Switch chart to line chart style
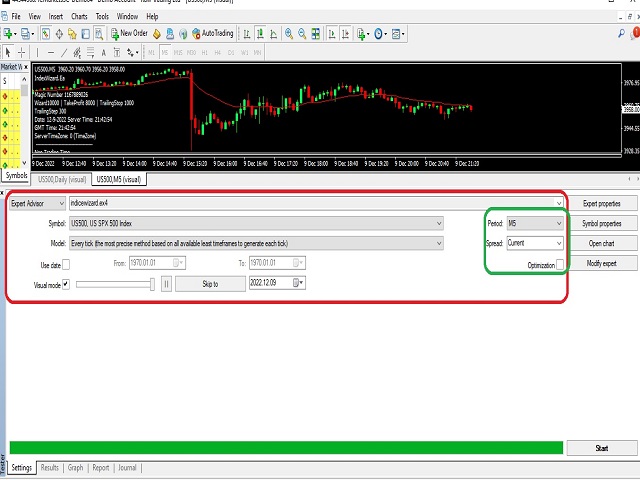Image resolution: width=640 pixels, height=480 pixels. pos(273,34)
